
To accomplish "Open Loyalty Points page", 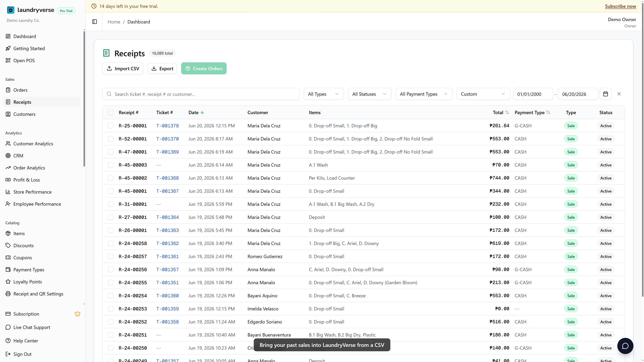I will [x=41, y=282].
